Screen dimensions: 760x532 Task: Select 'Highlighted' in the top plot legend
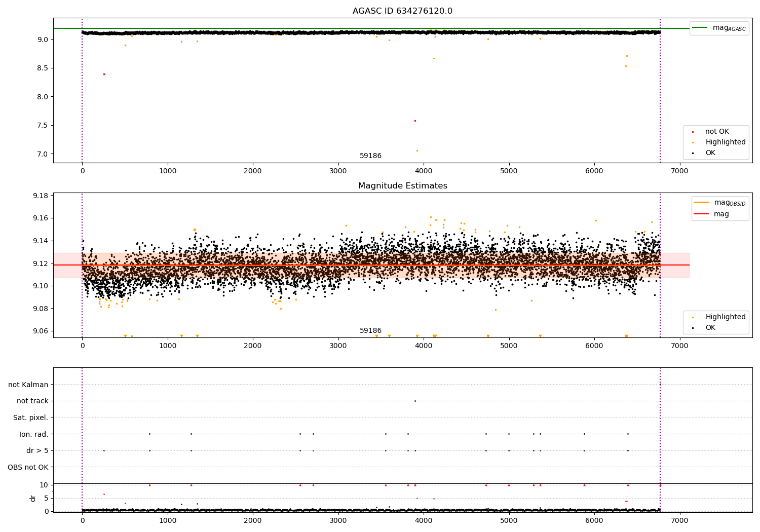click(x=725, y=142)
